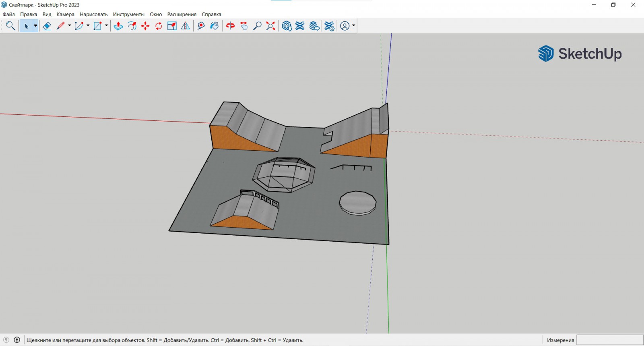This screenshot has width=644, height=346.
Task: Open the 3D Warehouse icon
Action: [287, 26]
